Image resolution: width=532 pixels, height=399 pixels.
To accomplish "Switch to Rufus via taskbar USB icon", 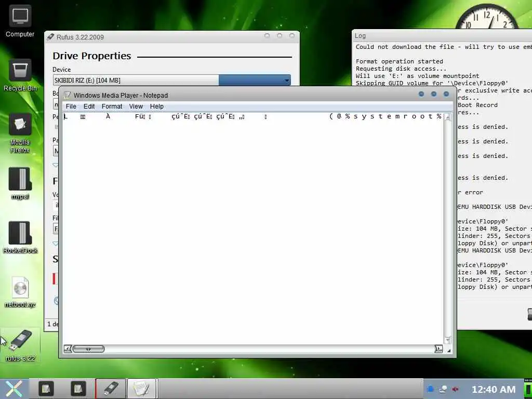I will tap(111, 389).
